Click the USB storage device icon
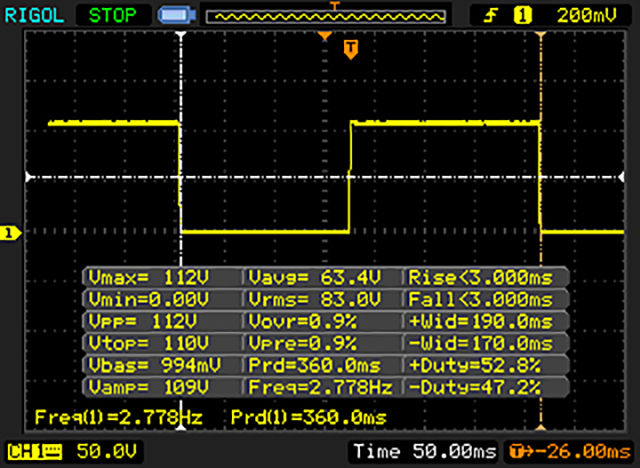 [177, 16]
